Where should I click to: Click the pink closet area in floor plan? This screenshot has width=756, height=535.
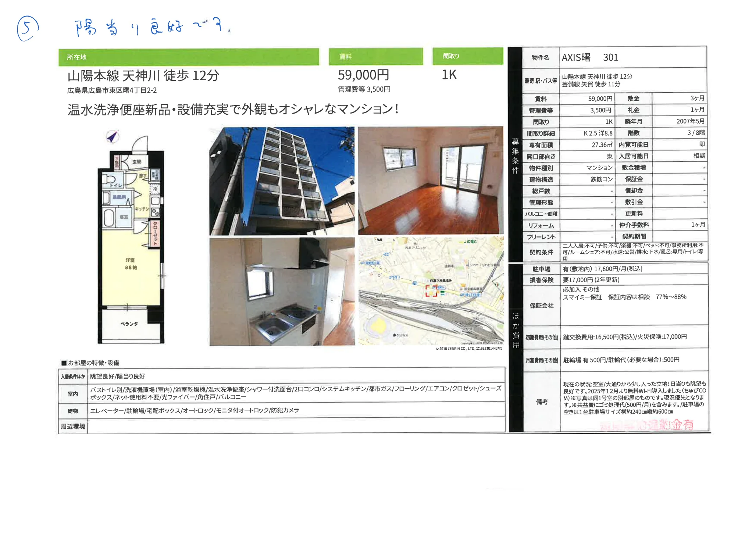coord(155,233)
